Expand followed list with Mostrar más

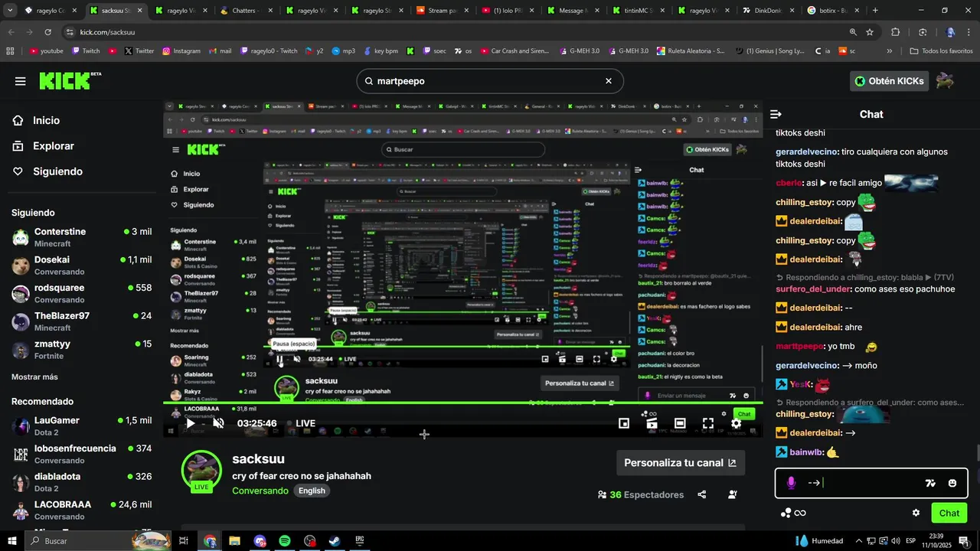click(34, 377)
